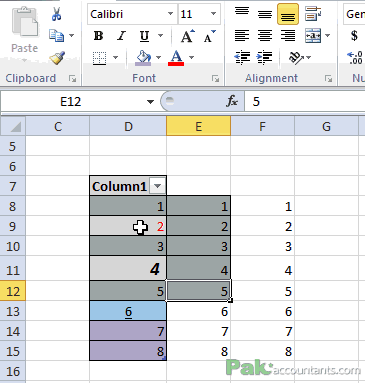Click cell E14 containing 7
The width and height of the screenshot is (365, 383).
pos(198,331)
